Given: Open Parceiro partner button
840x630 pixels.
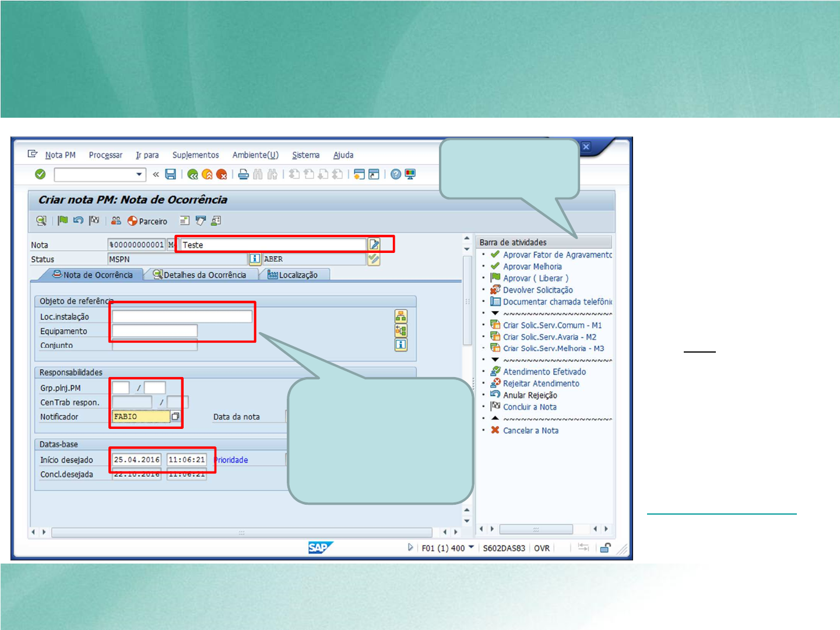Looking at the screenshot, I should pos(147,221).
